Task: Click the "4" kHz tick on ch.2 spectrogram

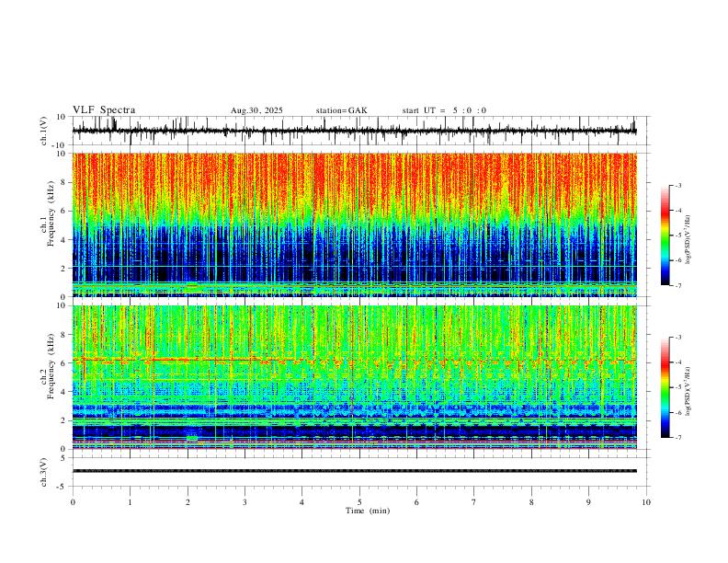Action: (64, 392)
